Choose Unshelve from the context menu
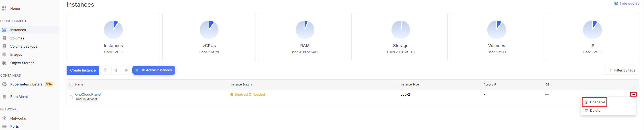644x130 pixels. (597, 102)
